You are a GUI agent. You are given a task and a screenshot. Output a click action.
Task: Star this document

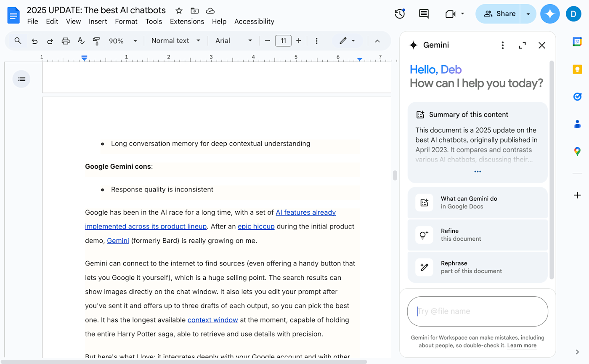pos(179,11)
